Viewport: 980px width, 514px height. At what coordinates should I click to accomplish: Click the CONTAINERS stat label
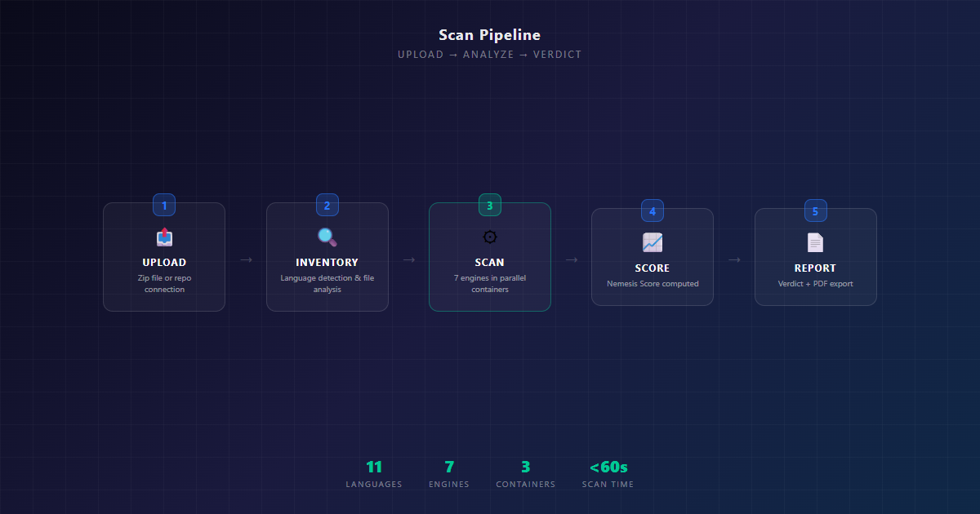(526, 485)
